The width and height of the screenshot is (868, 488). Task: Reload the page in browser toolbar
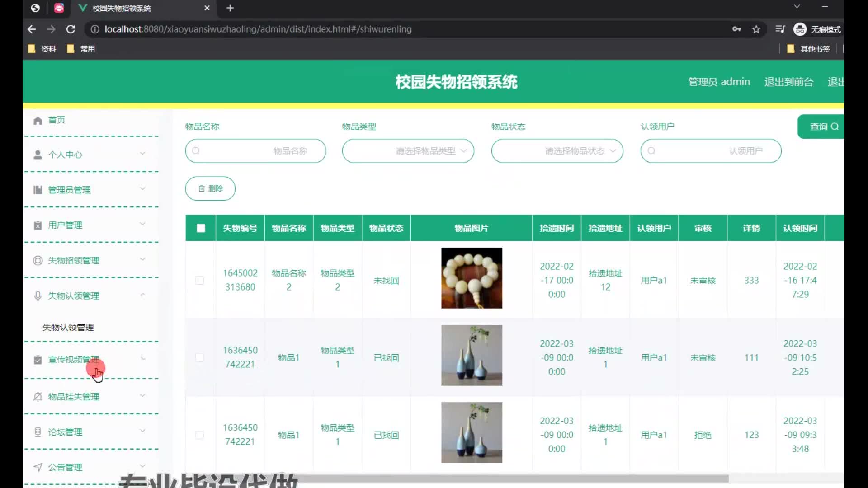tap(71, 29)
